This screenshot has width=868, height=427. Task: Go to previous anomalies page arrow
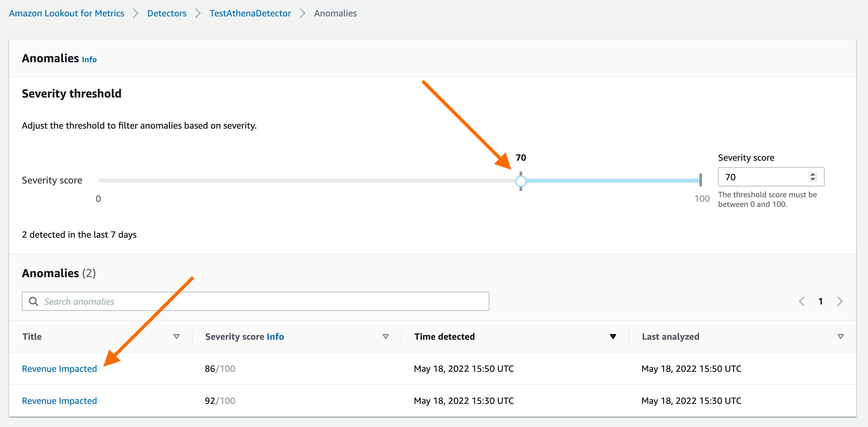tap(802, 301)
